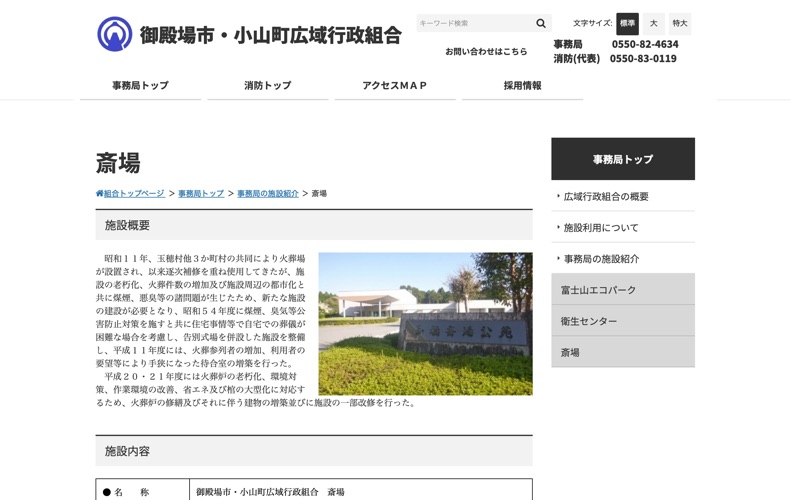The width and height of the screenshot is (800, 500).
Task: Click the 事務局 phone number 0550-82-4634
Action: [645, 44]
